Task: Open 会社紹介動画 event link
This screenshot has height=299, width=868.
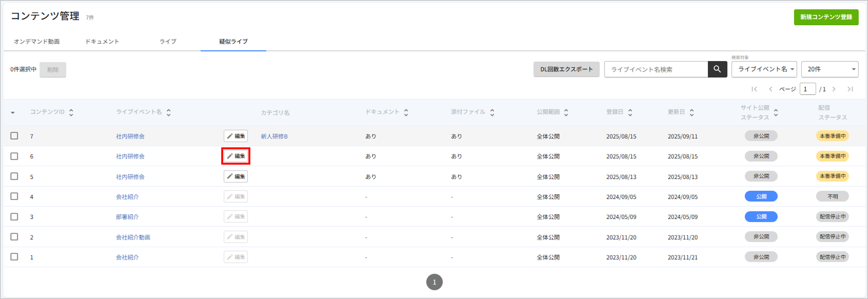Action: coord(133,237)
